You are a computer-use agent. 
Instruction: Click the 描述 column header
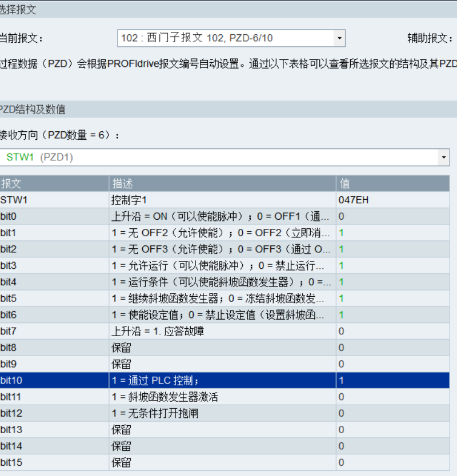click(x=222, y=183)
